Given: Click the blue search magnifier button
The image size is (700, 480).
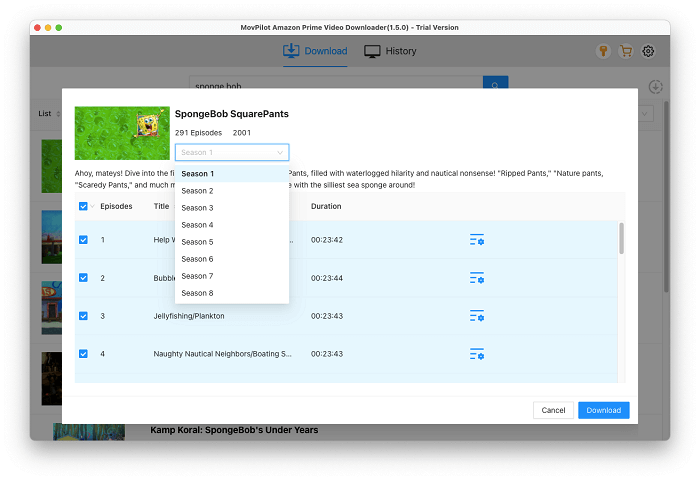Looking at the screenshot, I should click(495, 87).
